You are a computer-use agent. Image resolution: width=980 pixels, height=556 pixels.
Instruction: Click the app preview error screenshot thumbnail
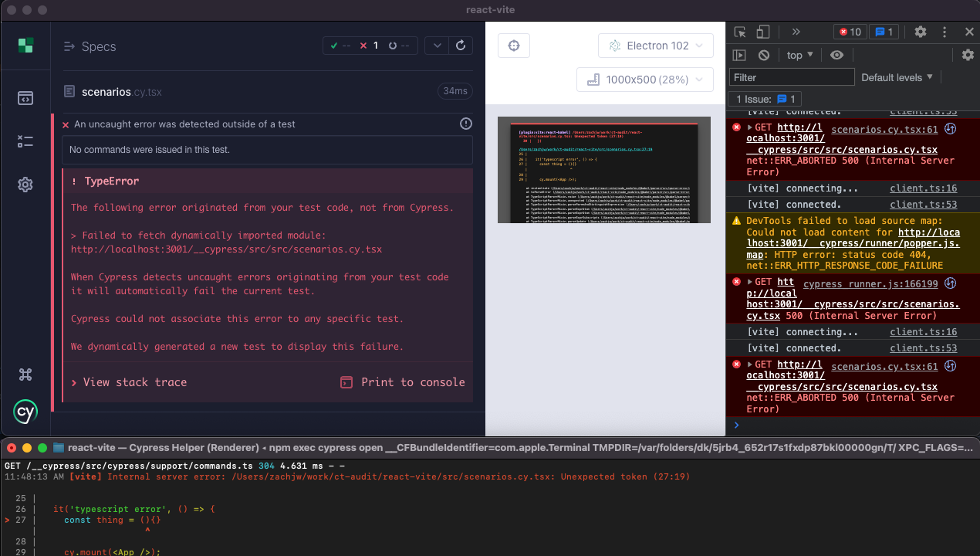(604, 170)
